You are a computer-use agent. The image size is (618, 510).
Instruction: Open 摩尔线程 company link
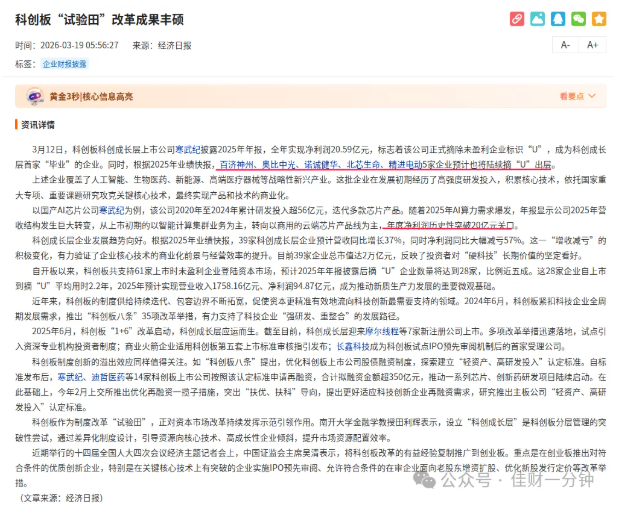point(382,331)
